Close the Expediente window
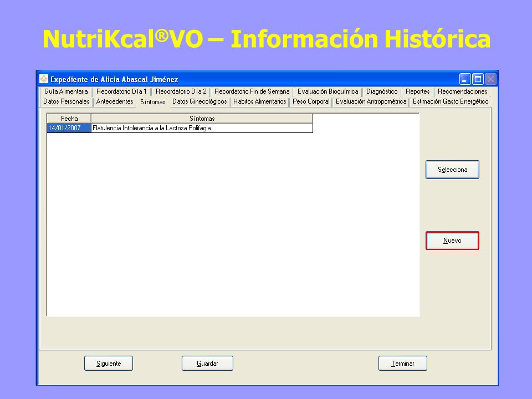 (x=490, y=79)
